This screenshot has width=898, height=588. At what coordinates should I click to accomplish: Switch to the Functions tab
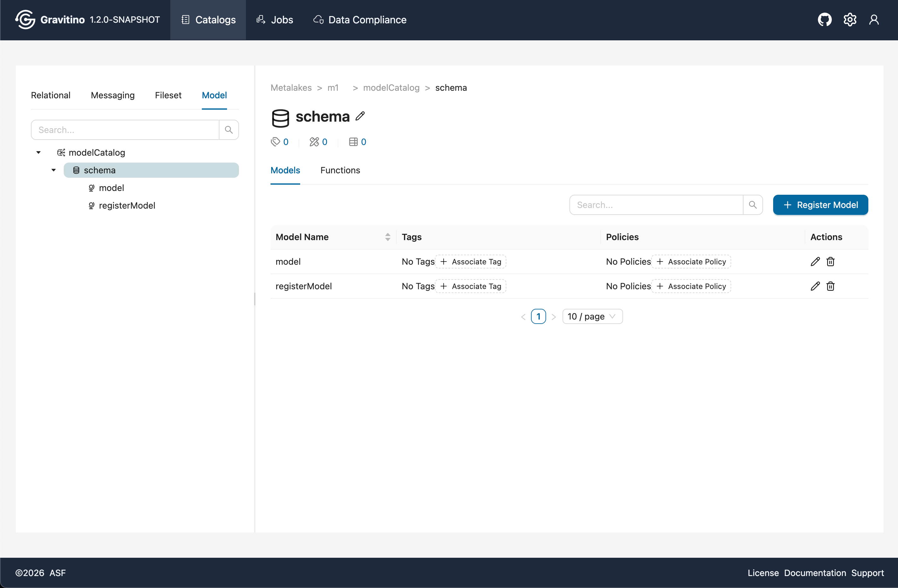tap(340, 170)
